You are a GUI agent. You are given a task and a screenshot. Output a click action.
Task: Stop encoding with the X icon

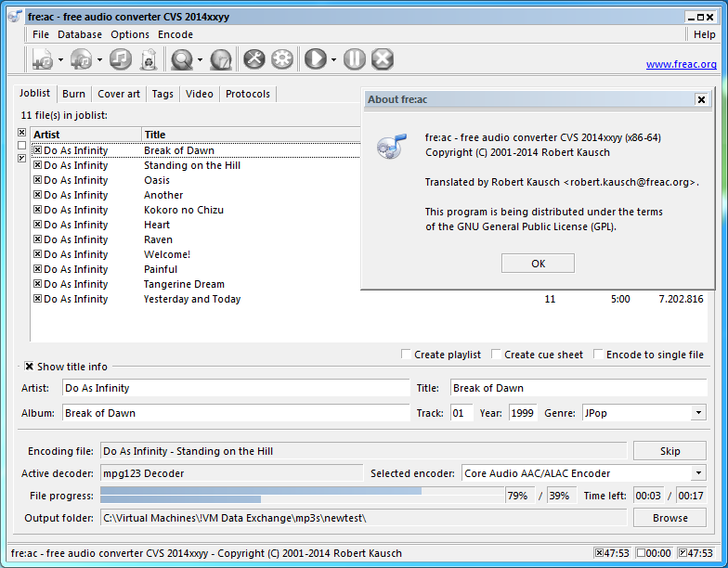pos(383,59)
